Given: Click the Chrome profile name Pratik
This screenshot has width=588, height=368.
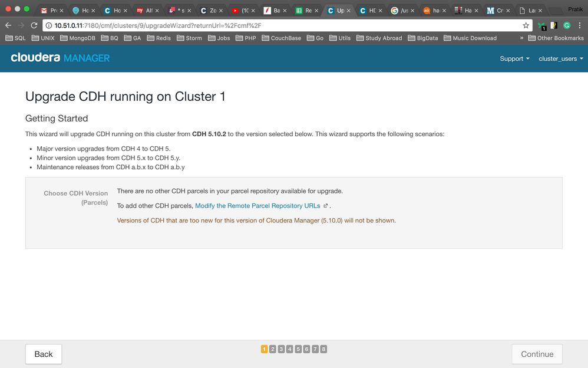Looking at the screenshot, I should click(x=575, y=9).
